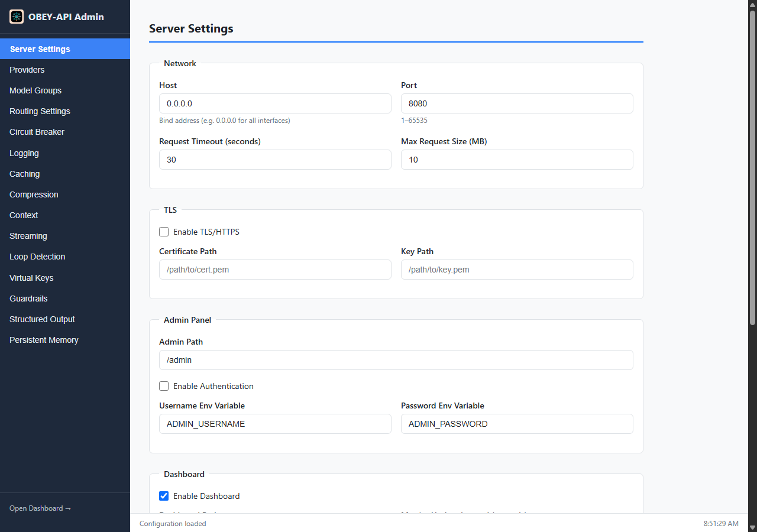
Task: Click the page vertical scrollbar
Action: point(752,167)
